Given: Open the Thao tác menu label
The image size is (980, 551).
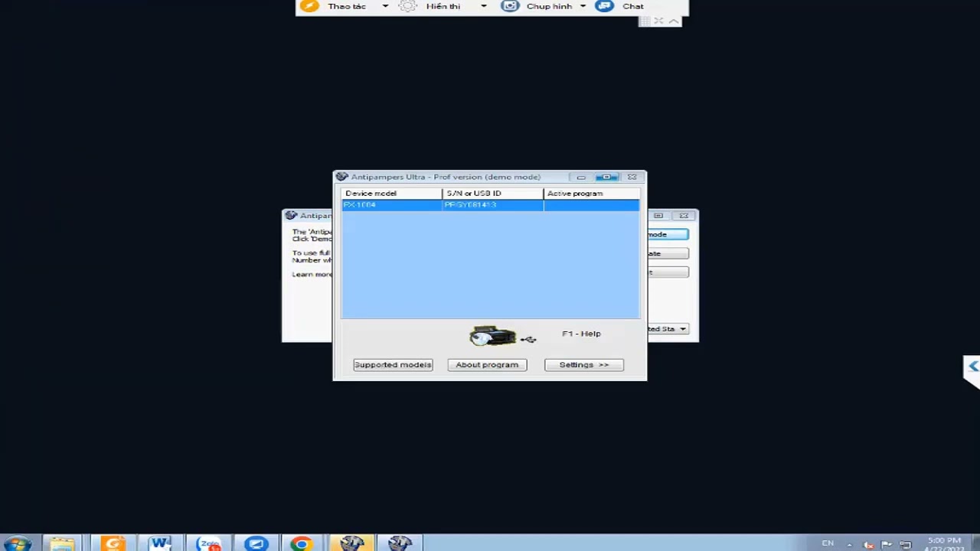Looking at the screenshot, I should point(347,6).
